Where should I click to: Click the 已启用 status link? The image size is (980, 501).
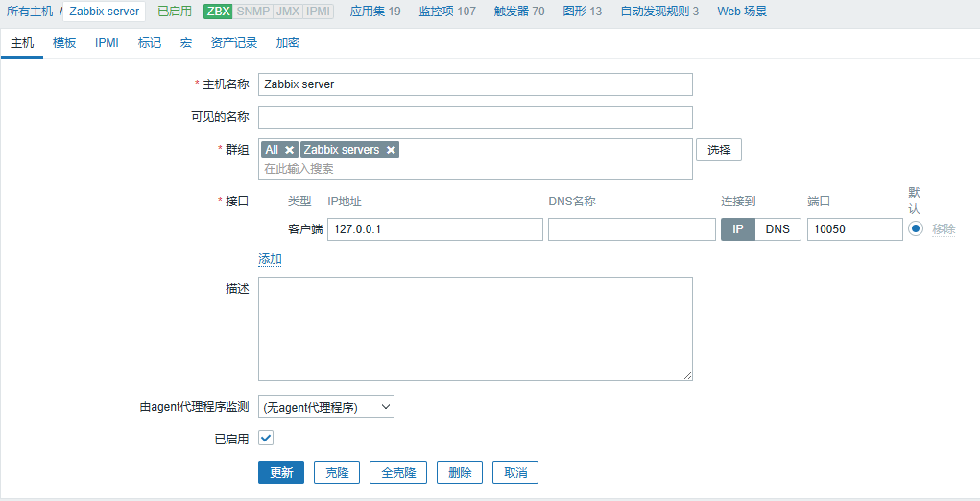point(175,12)
